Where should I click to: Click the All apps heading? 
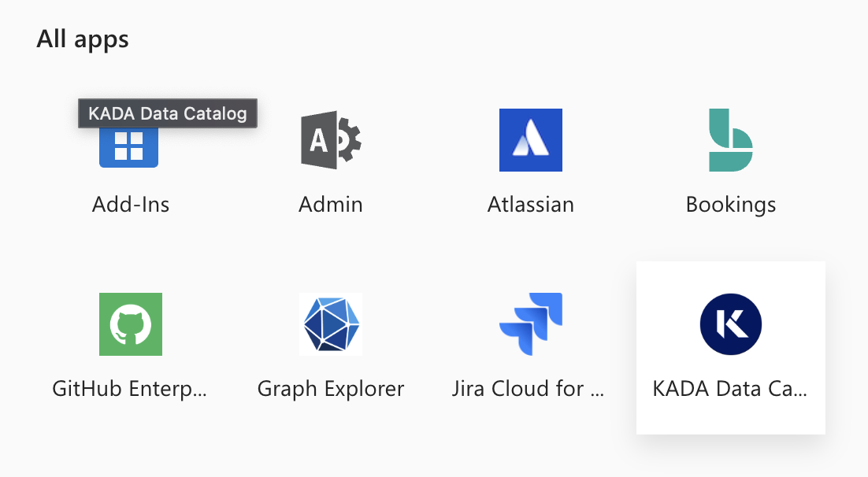tap(83, 38)
